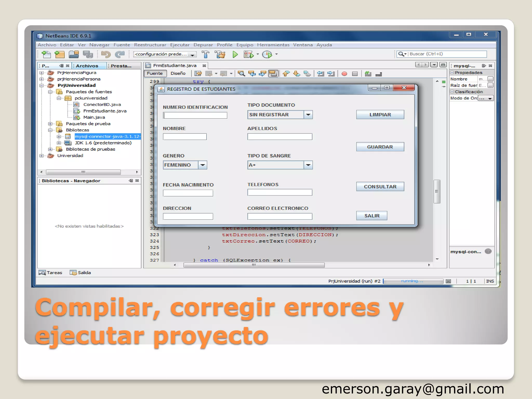Click the CORREO ELECTRONICO text field
The height and width of the screenshot is (399, 532).
pos(280,216)
